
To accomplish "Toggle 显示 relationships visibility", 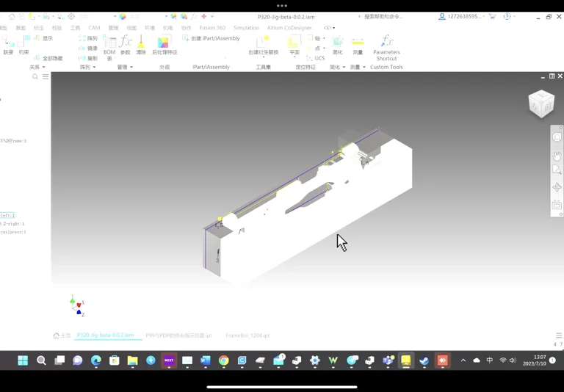I will [x=43, y=38].
